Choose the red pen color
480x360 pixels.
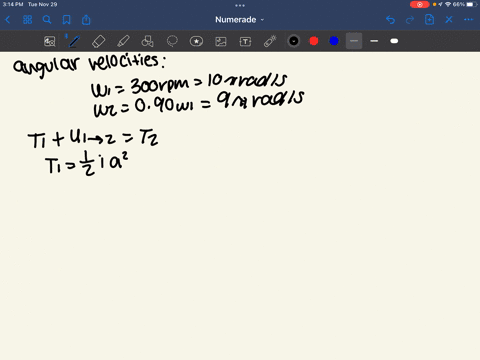tap(314, 41)
